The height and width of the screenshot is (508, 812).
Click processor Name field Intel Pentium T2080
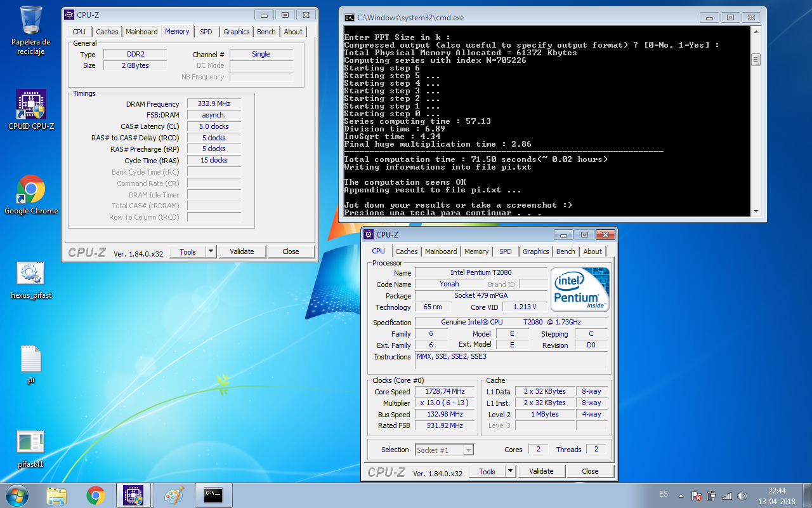pos(481,272)
